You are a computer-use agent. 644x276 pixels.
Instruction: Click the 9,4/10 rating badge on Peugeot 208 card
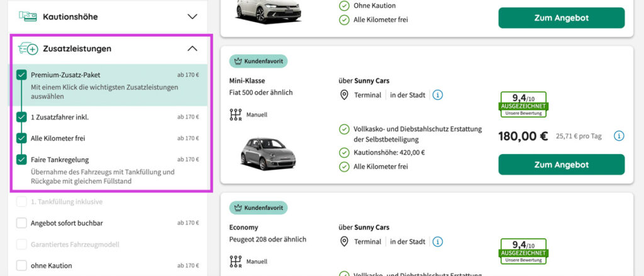point(524,251)
